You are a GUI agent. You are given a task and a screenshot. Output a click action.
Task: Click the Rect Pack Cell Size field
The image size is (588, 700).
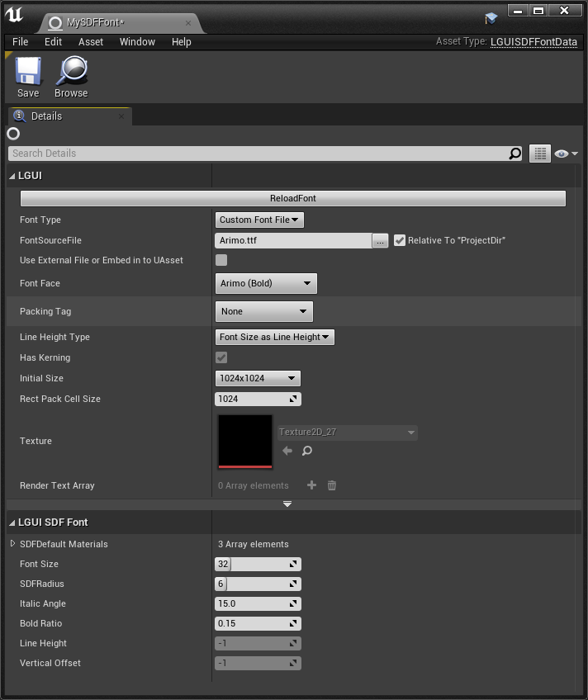pyautogui.click(x=258, y=399)
